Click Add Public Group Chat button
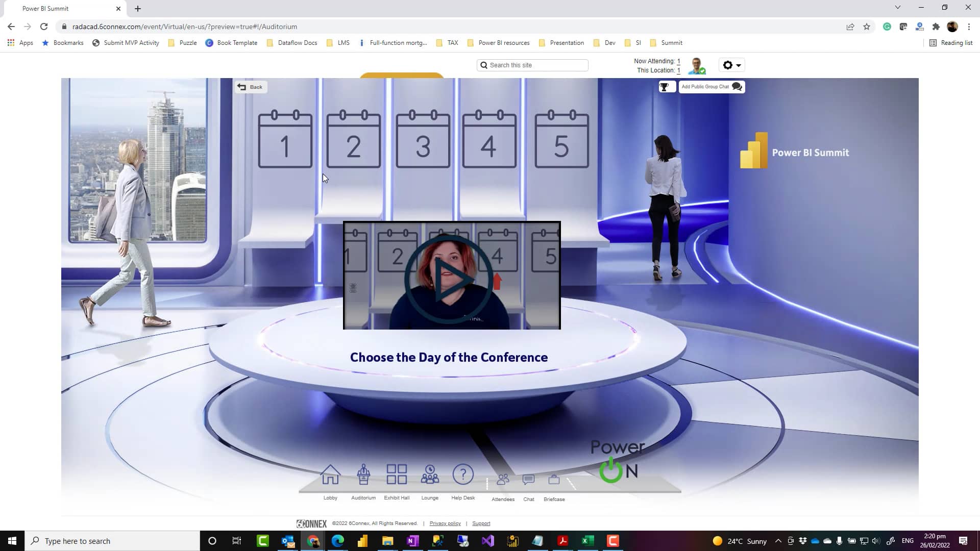 [712, 87]
